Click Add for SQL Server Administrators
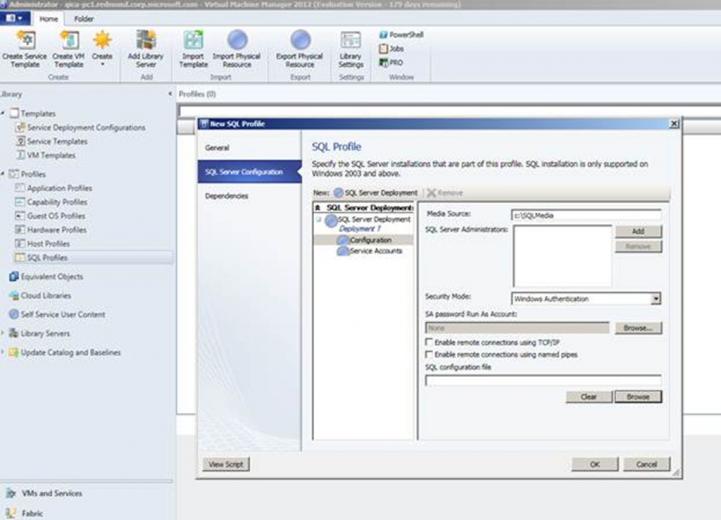 [638, 231]
